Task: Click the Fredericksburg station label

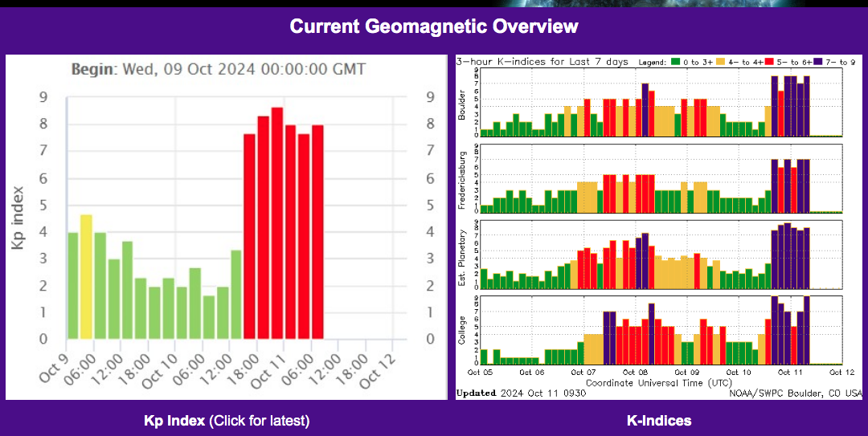Action: 461,179
